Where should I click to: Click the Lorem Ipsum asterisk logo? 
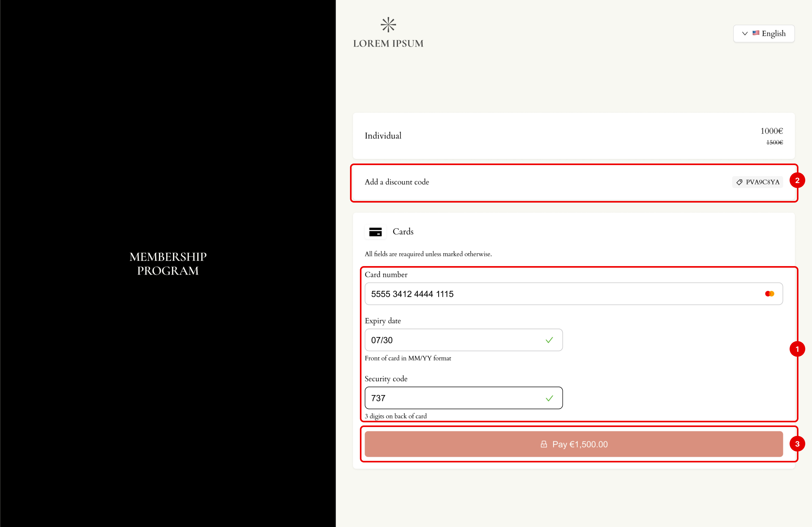[x=388, y=25]
